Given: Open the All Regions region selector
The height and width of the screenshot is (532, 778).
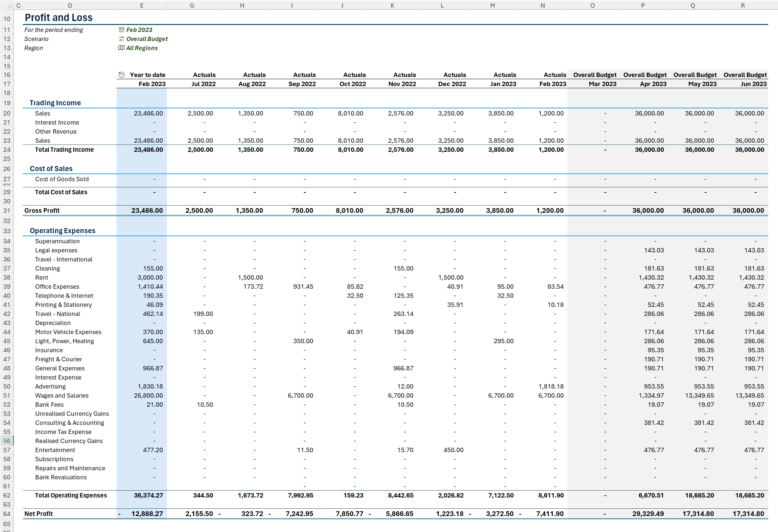Looking at the screenshot, I should [x=142, y=48].
